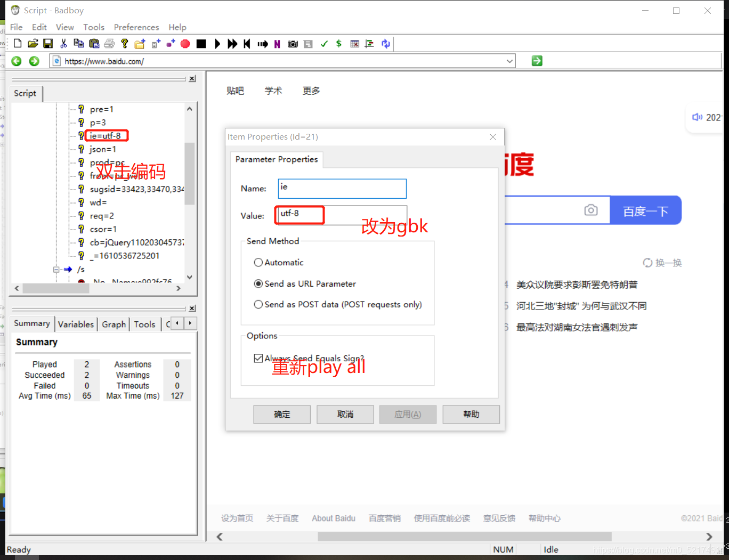The width and height of the screenshot is (729, 560).
Task: Open the Preferences menu
Action: (x=136, y=27)
